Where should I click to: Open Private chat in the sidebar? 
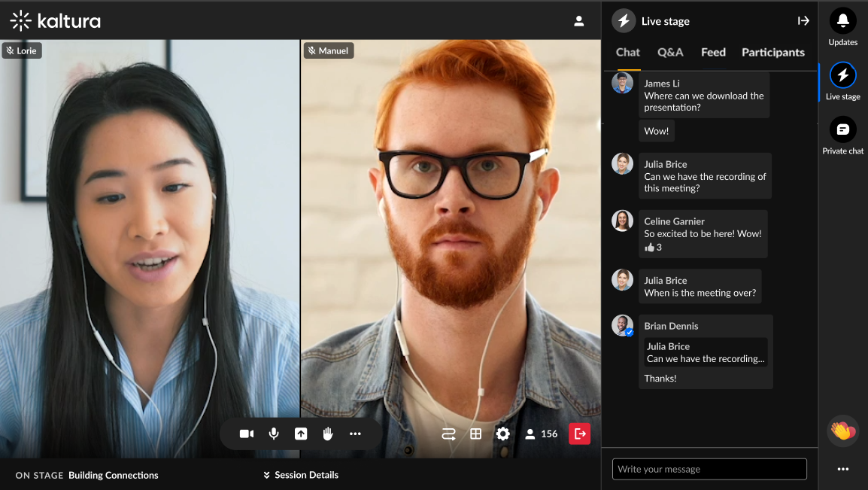pos(842,135)
